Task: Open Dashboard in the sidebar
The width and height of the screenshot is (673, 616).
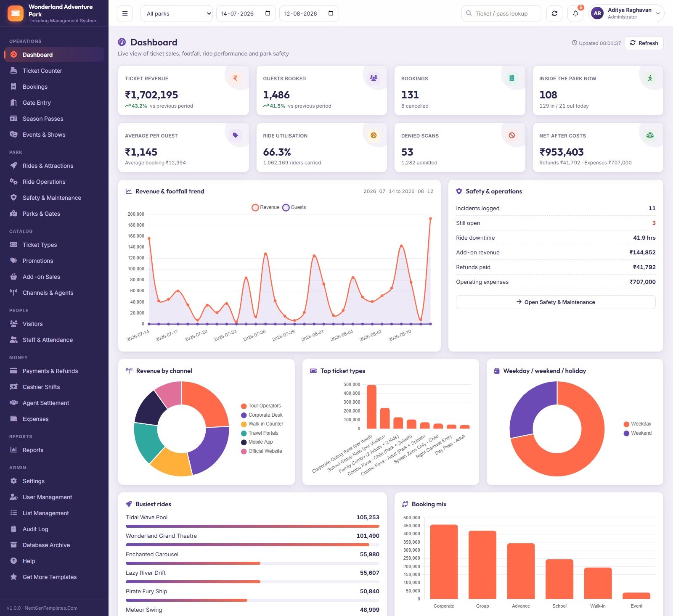Action: [x=54, y=55]
